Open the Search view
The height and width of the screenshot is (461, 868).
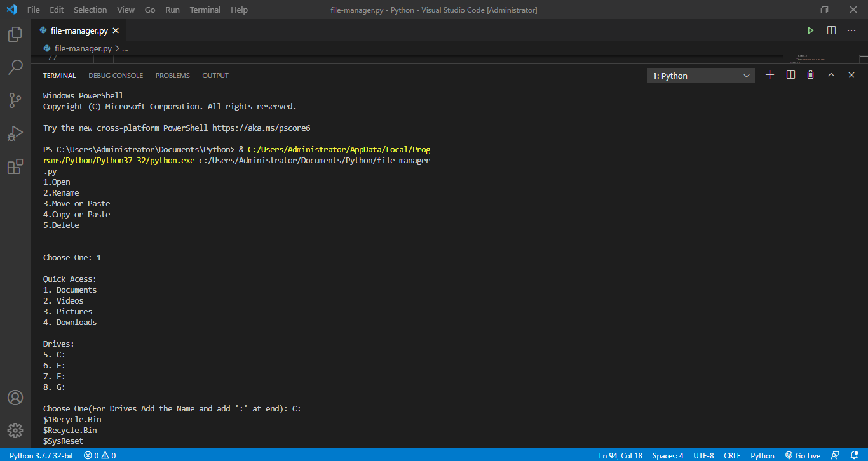(15, 67)
